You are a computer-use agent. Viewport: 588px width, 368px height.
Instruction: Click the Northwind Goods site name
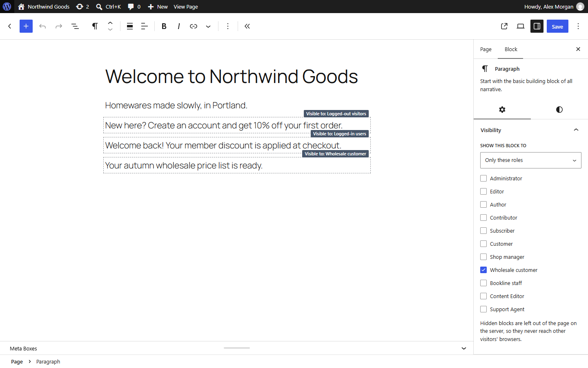[x=44, y=7]
